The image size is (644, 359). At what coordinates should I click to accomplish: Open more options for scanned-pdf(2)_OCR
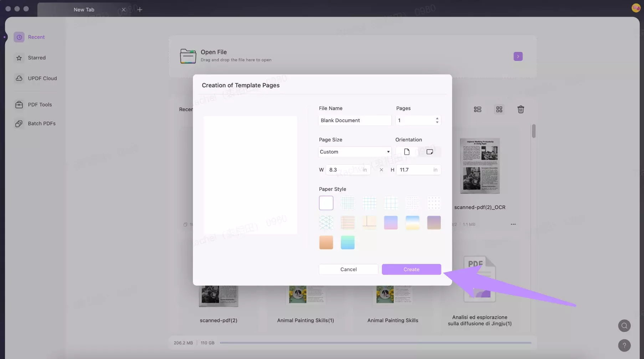[x=513, y=224]
